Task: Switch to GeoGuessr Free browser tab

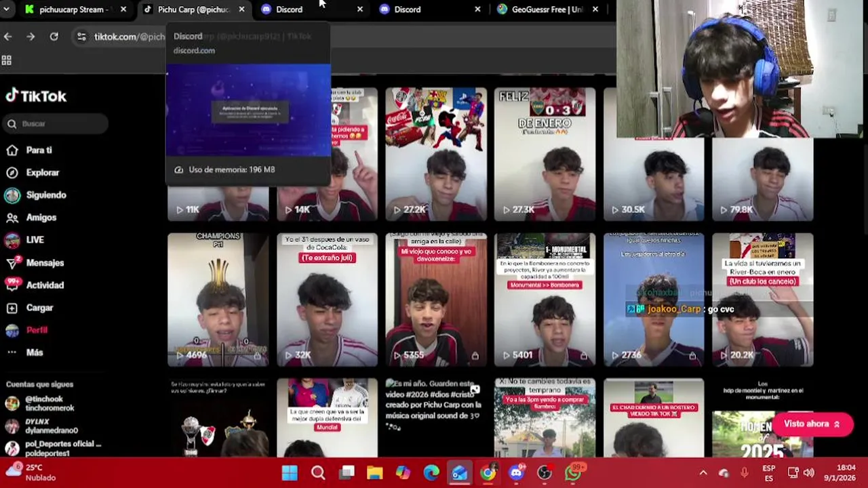Action: (x=548, y=9)
